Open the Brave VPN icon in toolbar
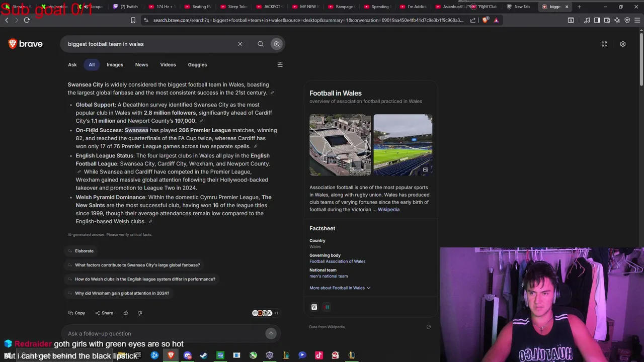644x362 pixels. coord(627,20)
